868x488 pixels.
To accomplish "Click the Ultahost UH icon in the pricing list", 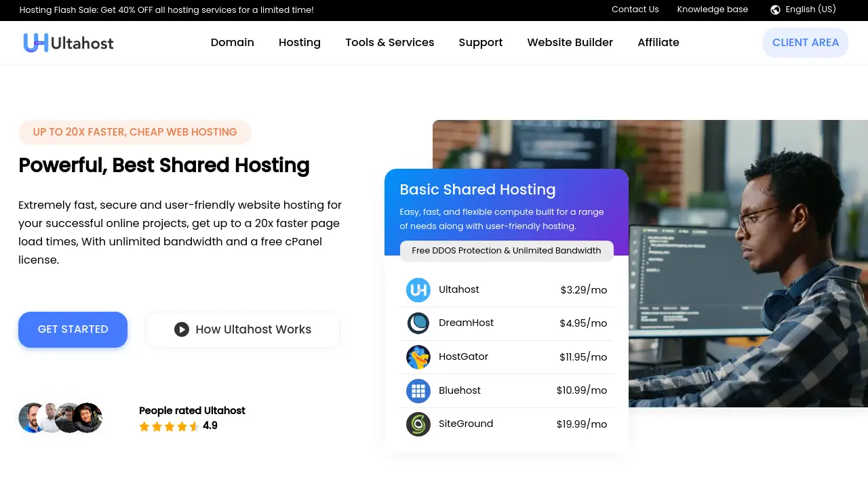I will coord(418,290).
